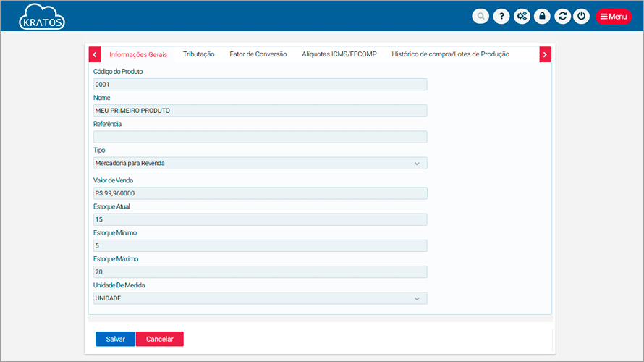The height and width of the screenshot is (362, 644).
Task: Open the help question mark icon
Action: (501, 17)
